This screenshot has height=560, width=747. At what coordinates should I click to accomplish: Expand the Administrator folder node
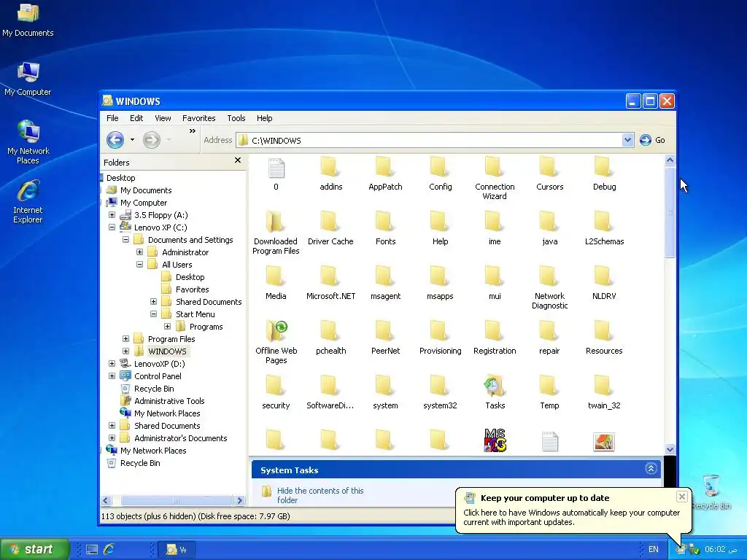[x=139, y=252]
